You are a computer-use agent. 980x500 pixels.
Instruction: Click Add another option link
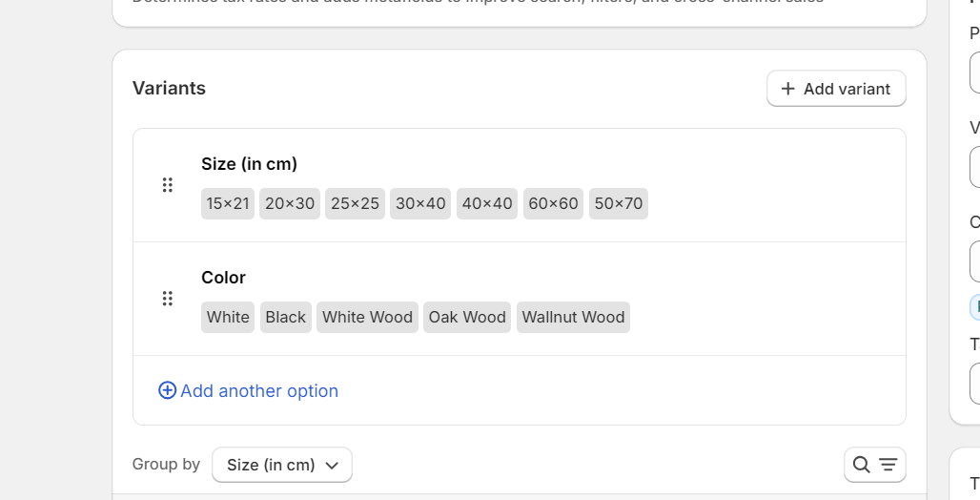point(258,390)
